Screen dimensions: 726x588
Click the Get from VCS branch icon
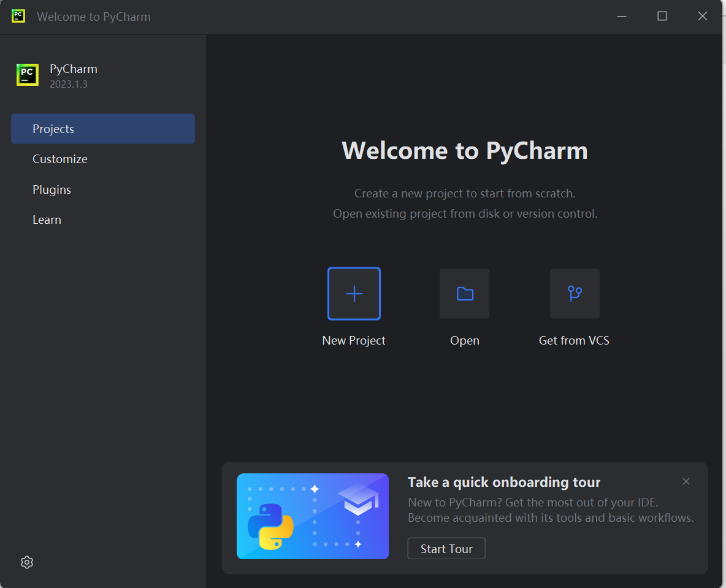[575, 294]
